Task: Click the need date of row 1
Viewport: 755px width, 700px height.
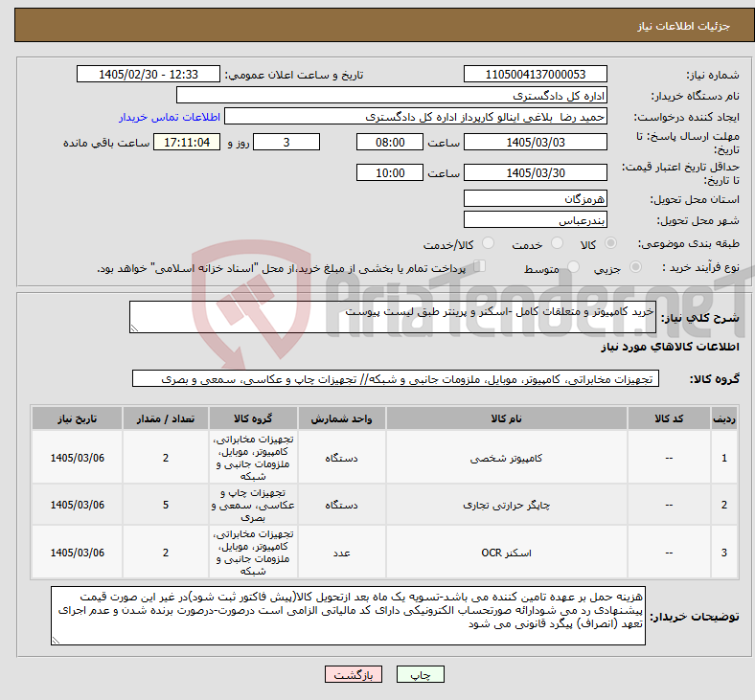Action: (77, 458)
